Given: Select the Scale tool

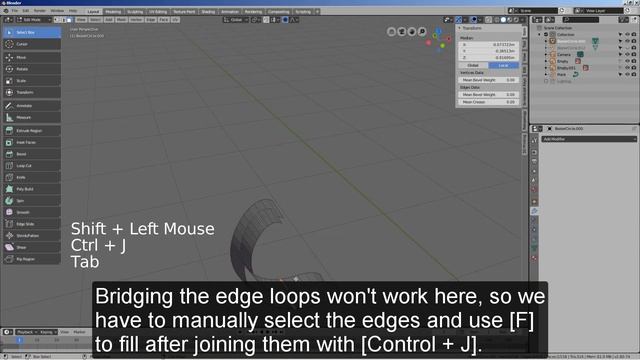Looking at the screenshot, I should point(32,81).
